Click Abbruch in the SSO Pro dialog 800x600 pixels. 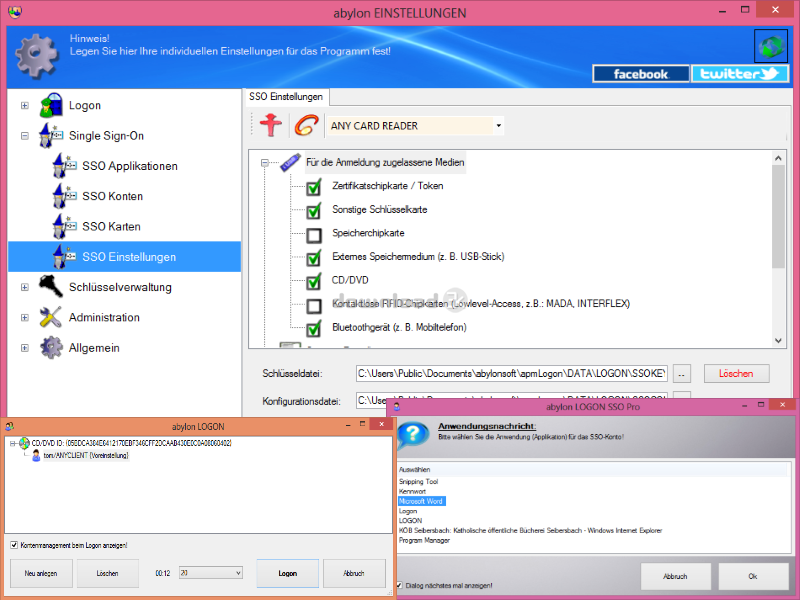point(675,576)
